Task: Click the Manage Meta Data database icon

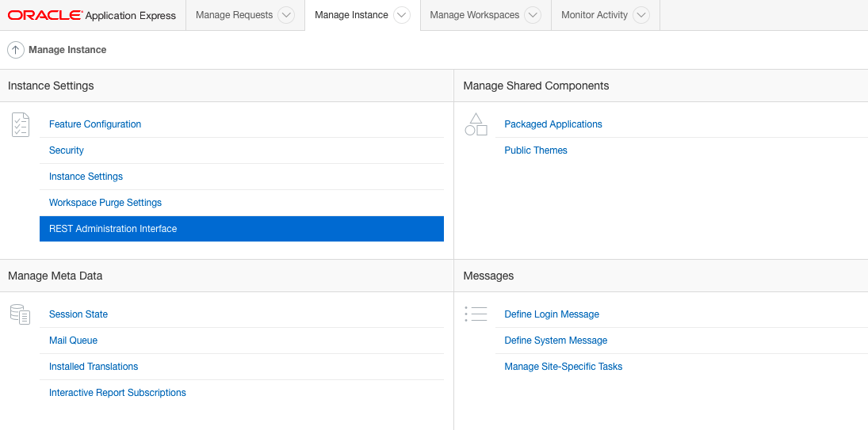Action: 21,314
